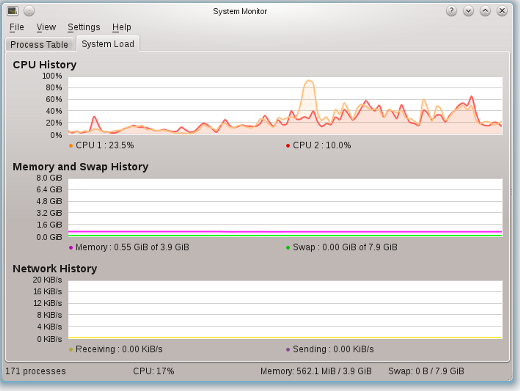Click 'Sending : 0.00 KiB/s' label
This screenshot has width=520, height=391.
pyautogui.click(x=333, y=349)
